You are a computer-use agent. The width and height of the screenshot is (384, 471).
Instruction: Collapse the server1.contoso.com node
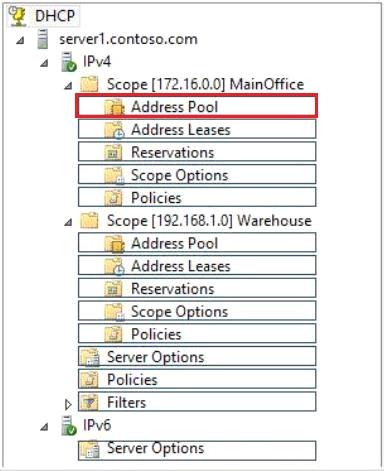(21, 40)
